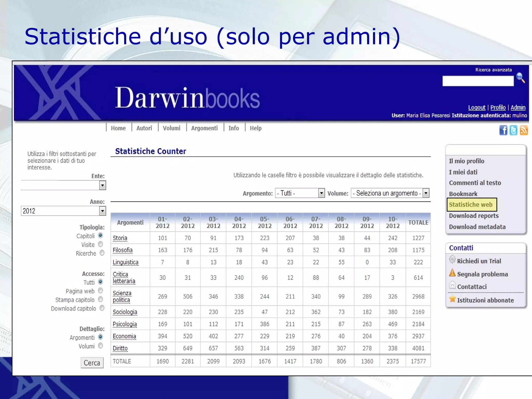Open the Economia subject link
Screen dimensions: 532x399
124,336
